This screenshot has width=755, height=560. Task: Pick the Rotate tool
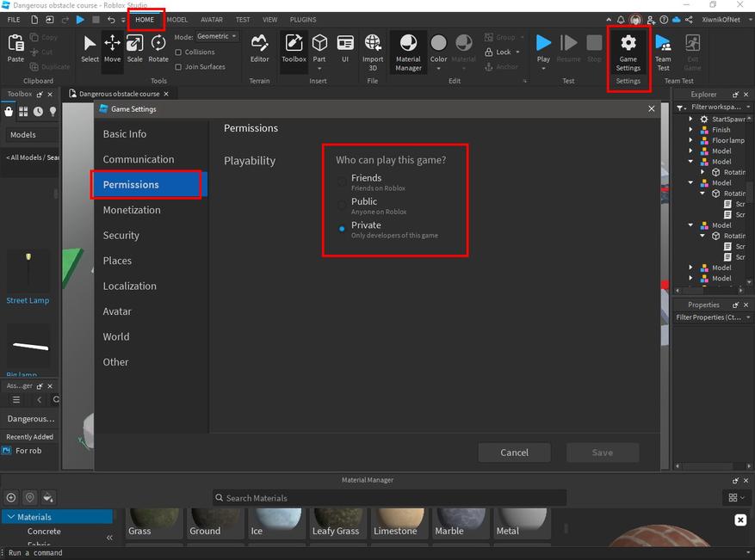(158, 48)
